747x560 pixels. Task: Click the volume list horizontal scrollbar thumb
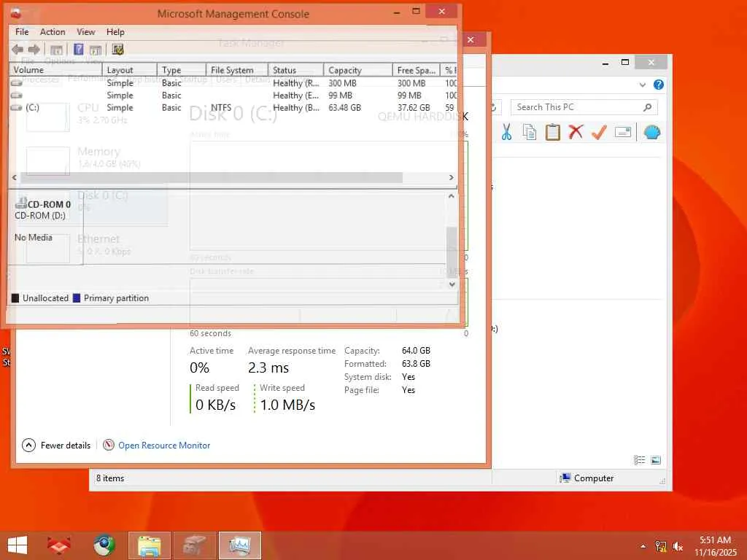click(x=212, y=178)
